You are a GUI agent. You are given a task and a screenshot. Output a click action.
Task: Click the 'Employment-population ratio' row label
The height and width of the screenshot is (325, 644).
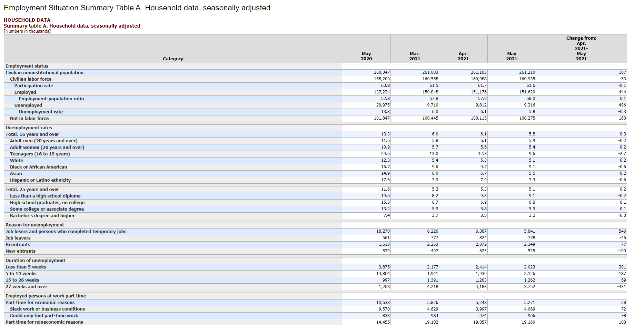coord(51,99)
